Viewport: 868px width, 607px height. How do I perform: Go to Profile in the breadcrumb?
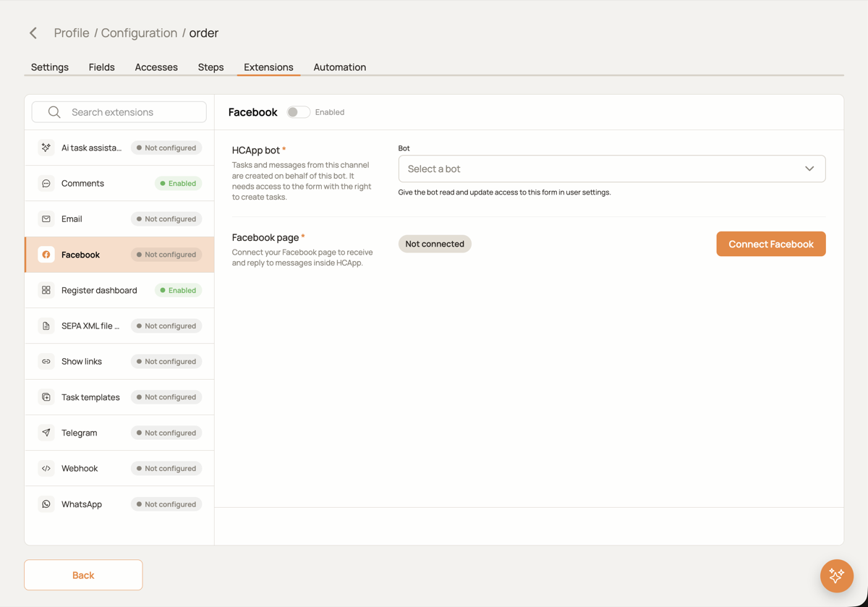[72, 33]
